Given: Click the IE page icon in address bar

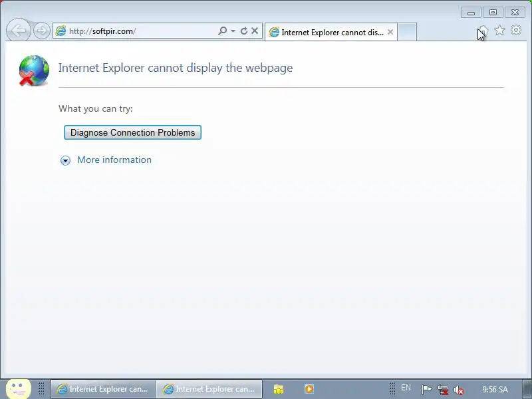Looking at the screenshot, I should point(61,31).
